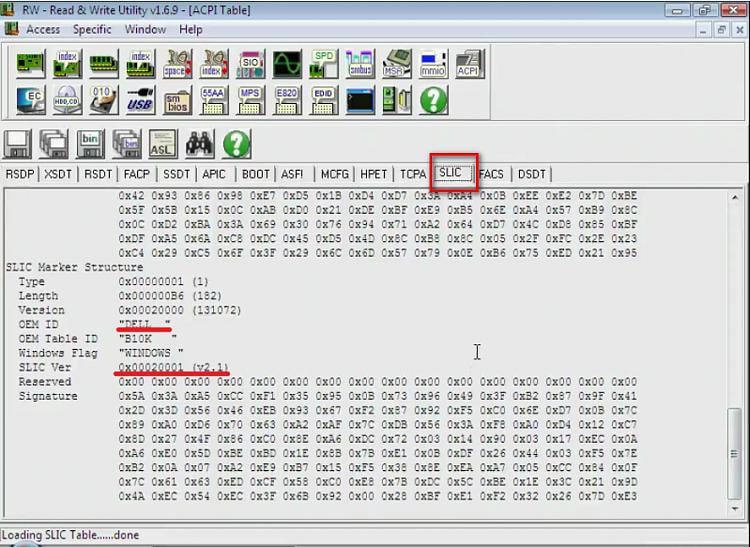750x547 pixels.
Task: Open the EDID display info icon
Action: (x=324, y=100)
